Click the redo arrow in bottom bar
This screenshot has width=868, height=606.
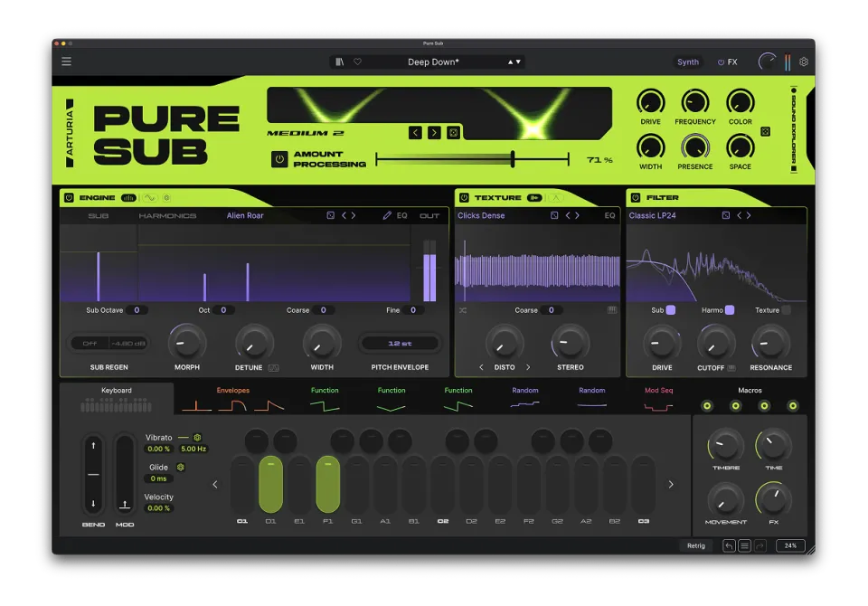pos(760,545)
